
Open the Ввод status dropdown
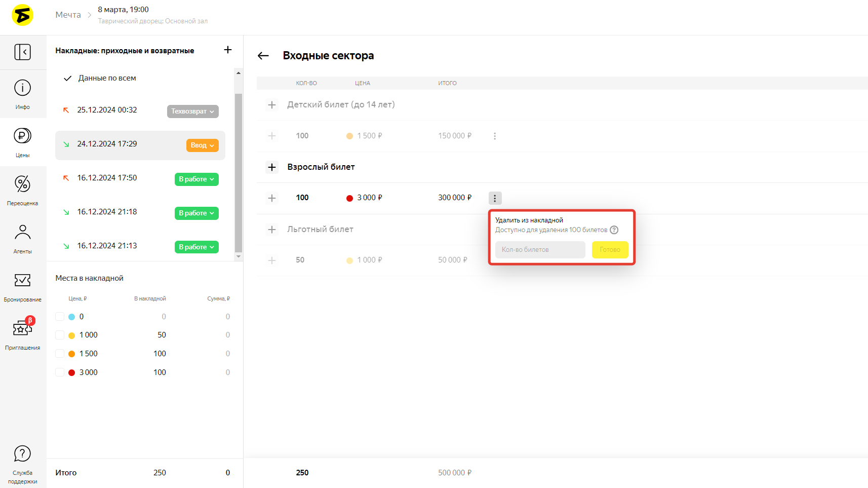pos(202,145)
